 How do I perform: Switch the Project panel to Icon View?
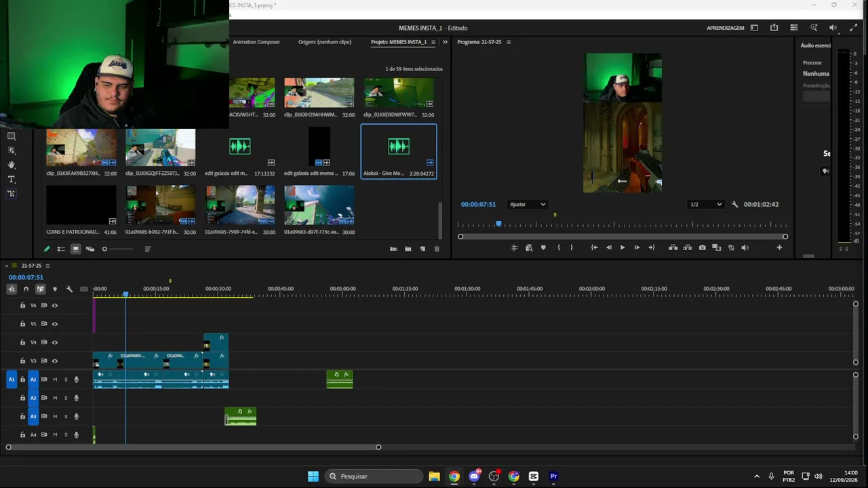point(75,249)
